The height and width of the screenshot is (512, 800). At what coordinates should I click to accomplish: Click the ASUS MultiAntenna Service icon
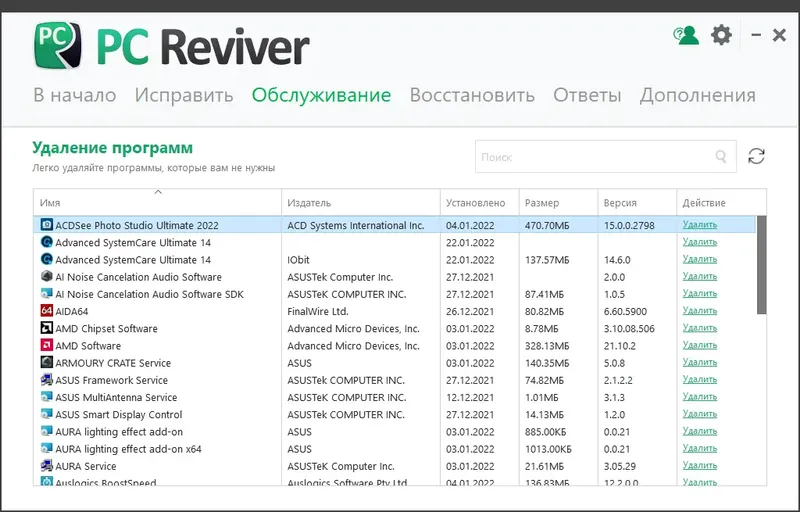(46, 397)
